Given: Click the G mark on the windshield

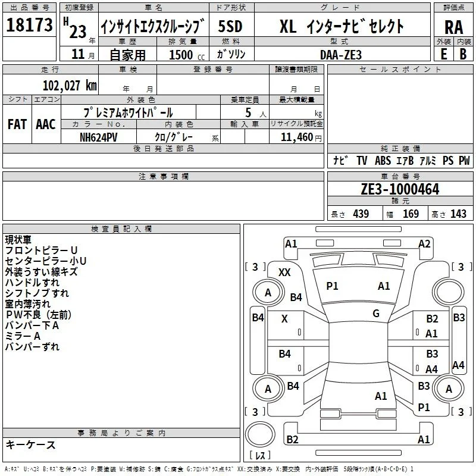Looking at the screenshot, I should pyautogui.click(x=376, y=314).
